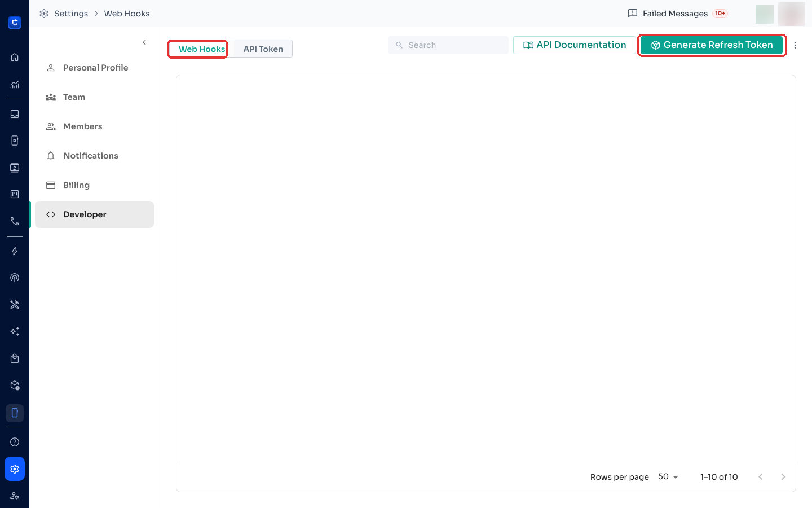The image size is (812, 508).
Task: Open Billing settings
Action: [94, 185]
